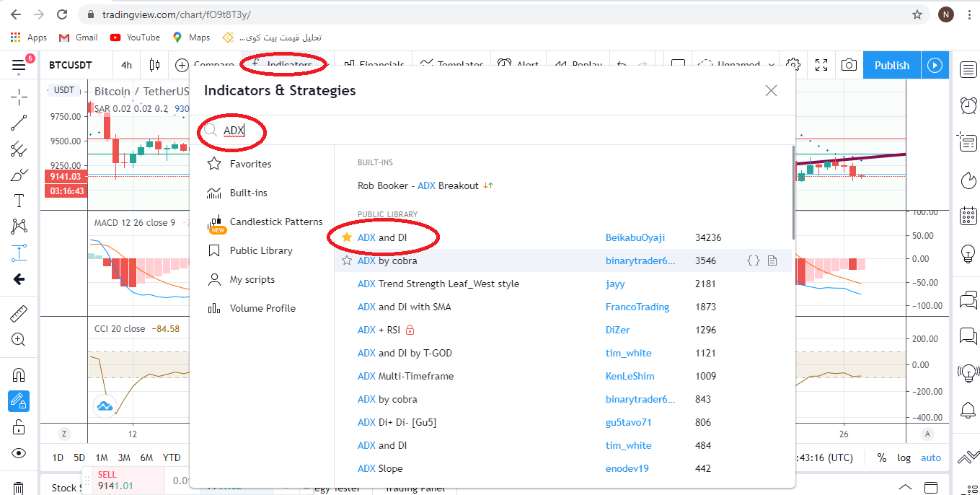This screenshot has height=495, width=980.
Task: Toggle percent scale on price axis
Action: (x=881, y=457)
